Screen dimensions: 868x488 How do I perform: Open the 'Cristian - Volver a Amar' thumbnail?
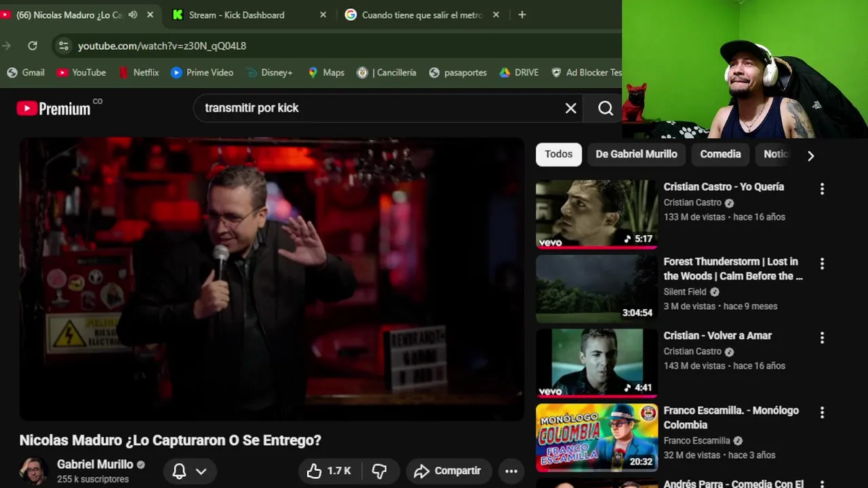tap(597, 363)
